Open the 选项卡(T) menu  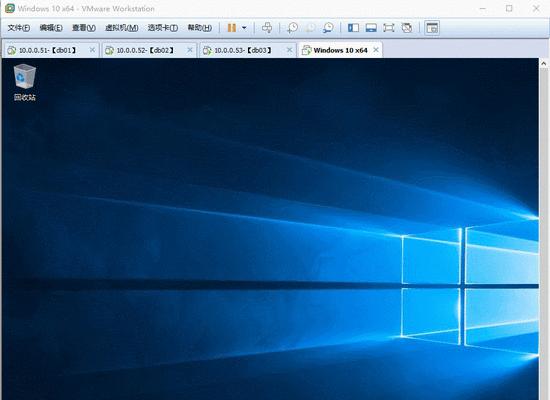click(x=163, y=28)
